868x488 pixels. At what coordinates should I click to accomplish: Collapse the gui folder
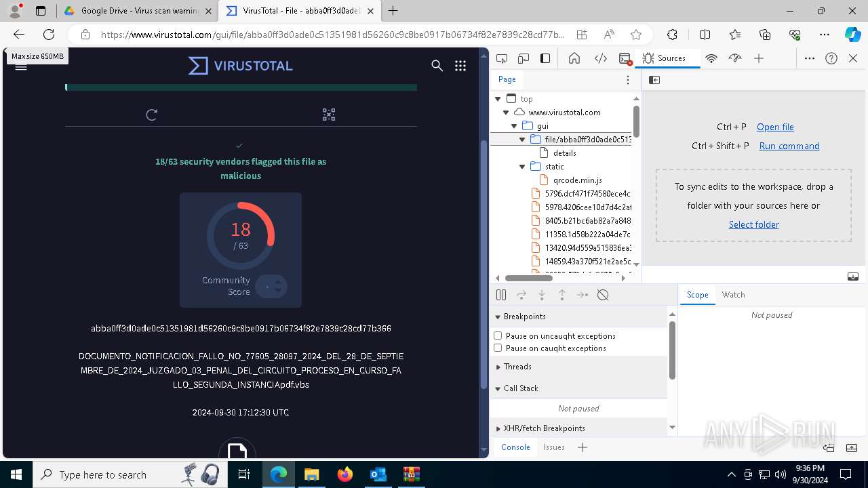click(x=514, y=126)
